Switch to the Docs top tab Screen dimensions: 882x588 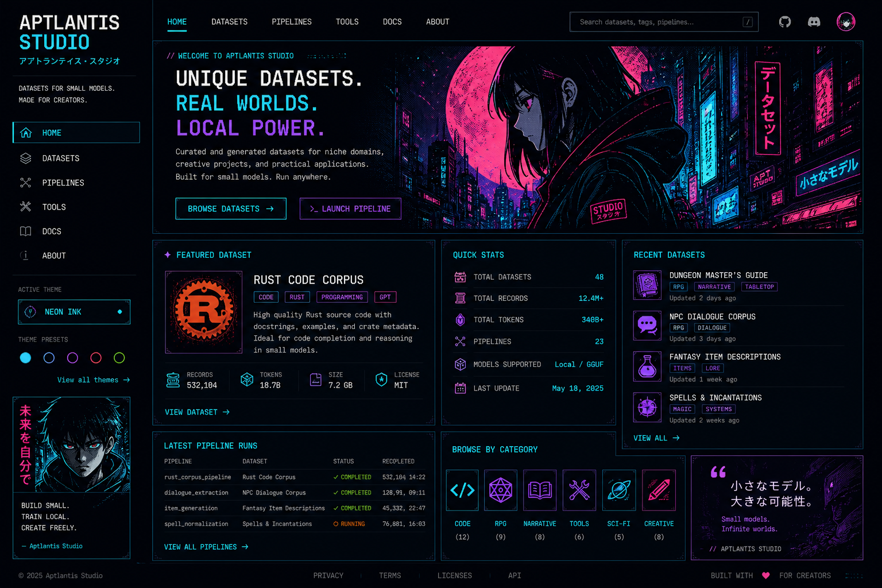tap(392, 22)
